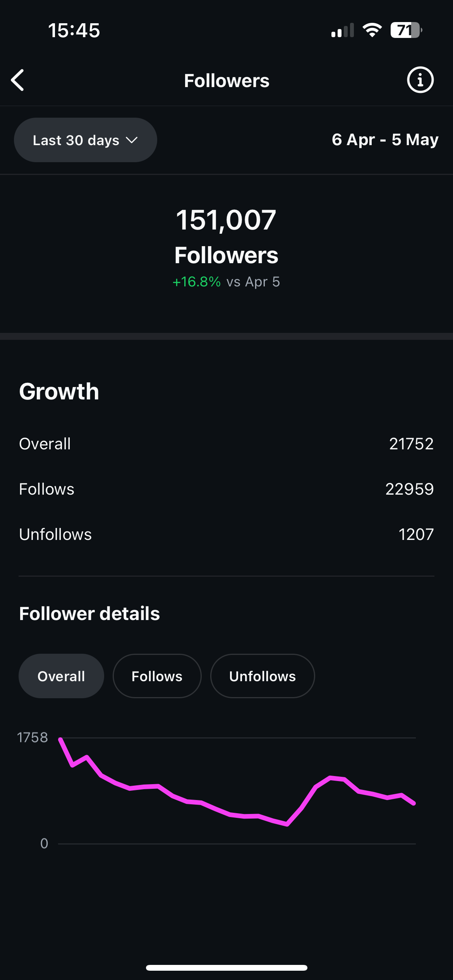The width and height of the screenshot is (453, 980).
Task: Expand the Last 30 days dropdown
Action: click(85, 140)
